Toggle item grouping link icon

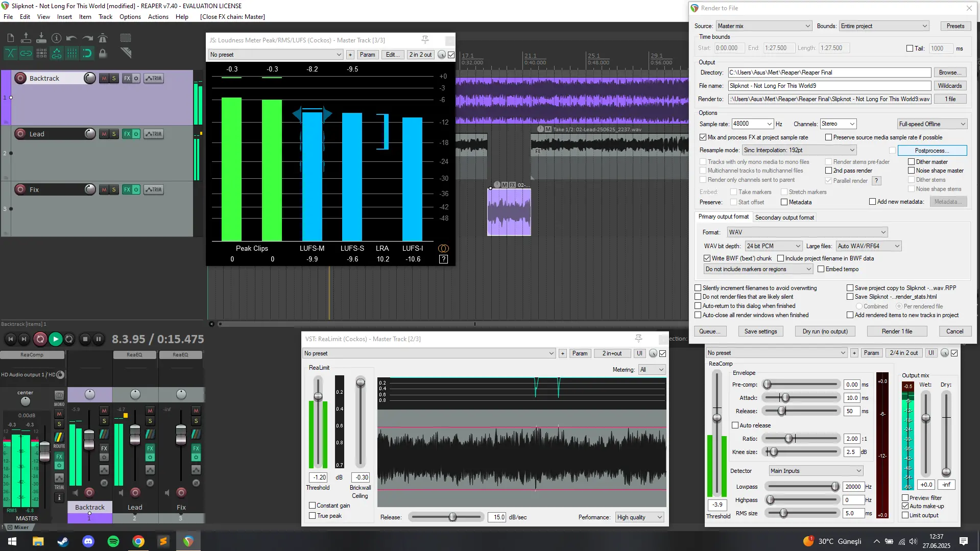pos(26,53)
